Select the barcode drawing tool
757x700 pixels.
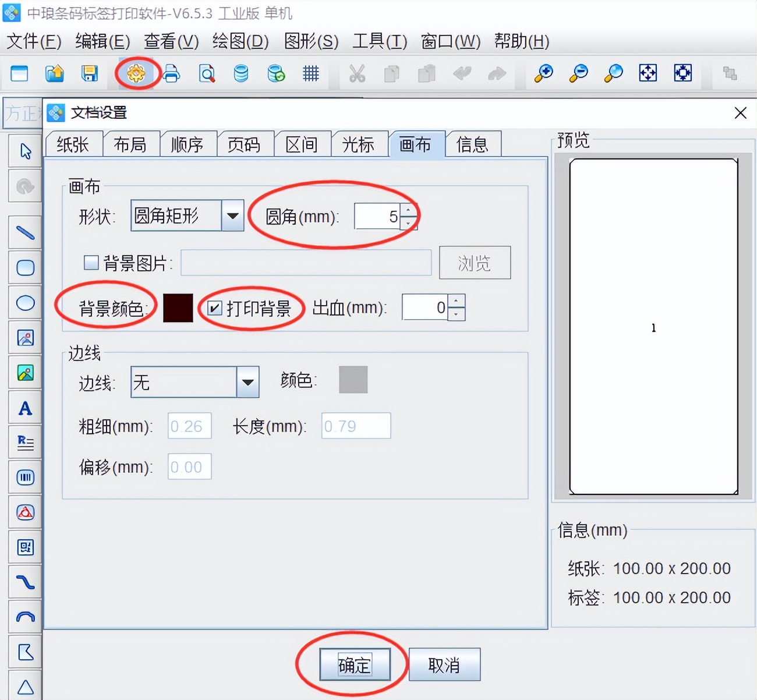coord(26,478)
